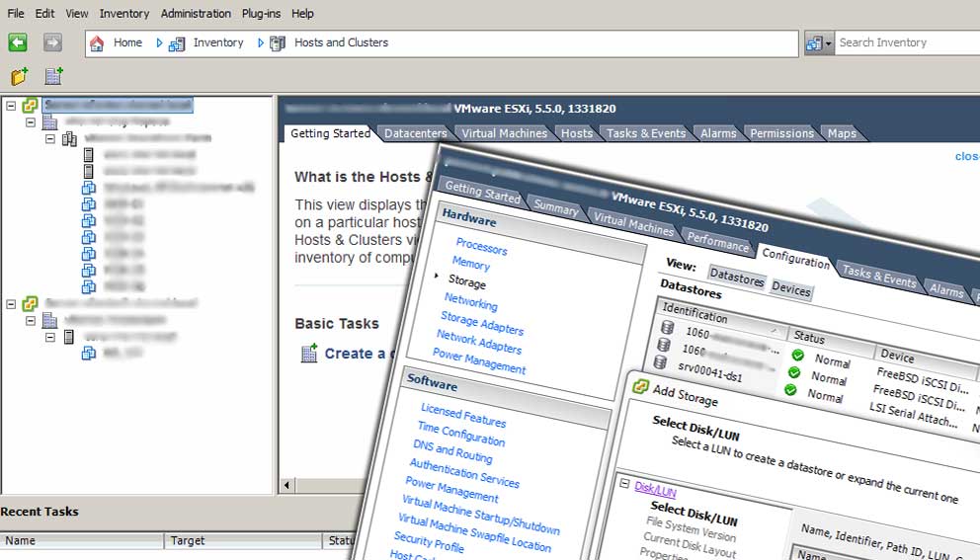Open Time Configuration link
980x560 pixels.
(x=460, y=434)
